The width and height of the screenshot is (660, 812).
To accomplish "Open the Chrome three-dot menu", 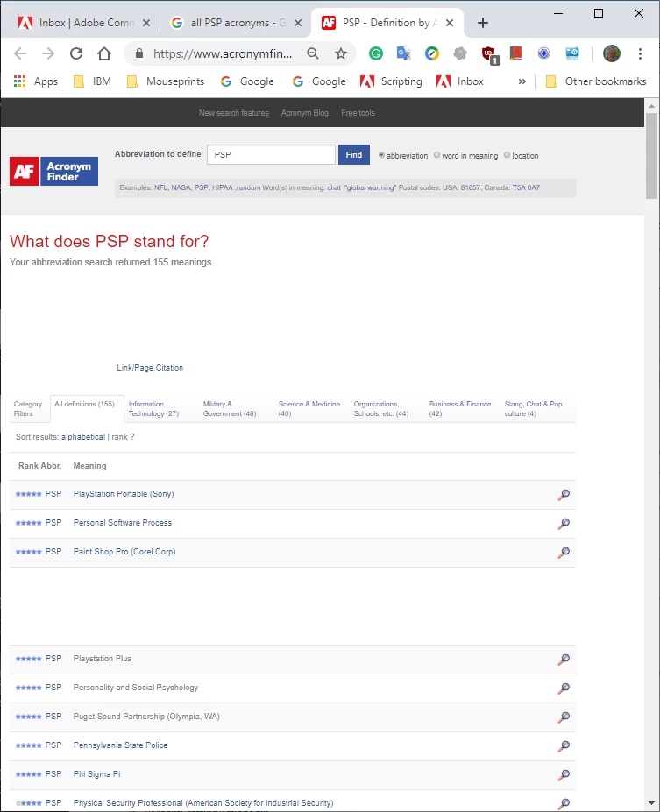I will pos(641,53).
